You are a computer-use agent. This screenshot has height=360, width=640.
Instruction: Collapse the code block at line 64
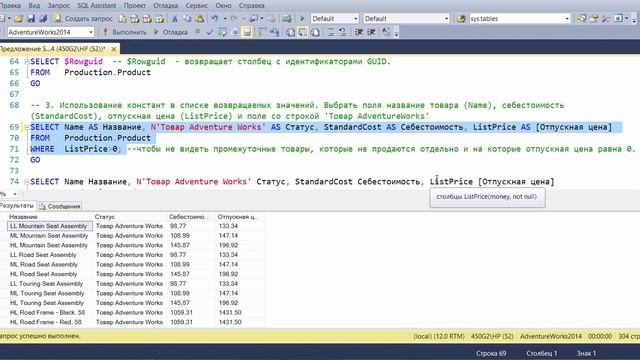coord(27,62)
